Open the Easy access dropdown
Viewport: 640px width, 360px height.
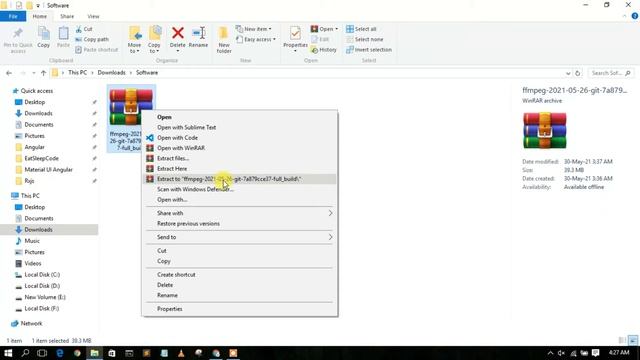point(256,39)
